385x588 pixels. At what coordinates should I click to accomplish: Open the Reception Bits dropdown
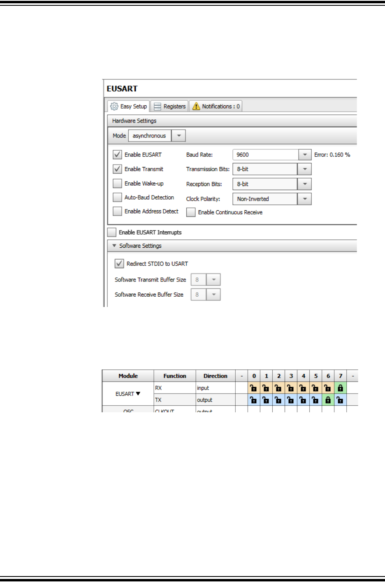(x=304, y=184)
